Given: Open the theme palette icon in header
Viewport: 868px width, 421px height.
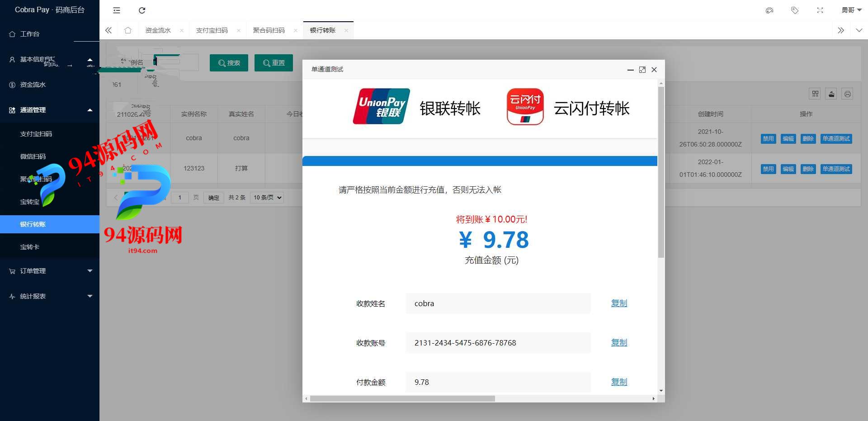Looking at the screenshot, I should (x=769, y=10).
